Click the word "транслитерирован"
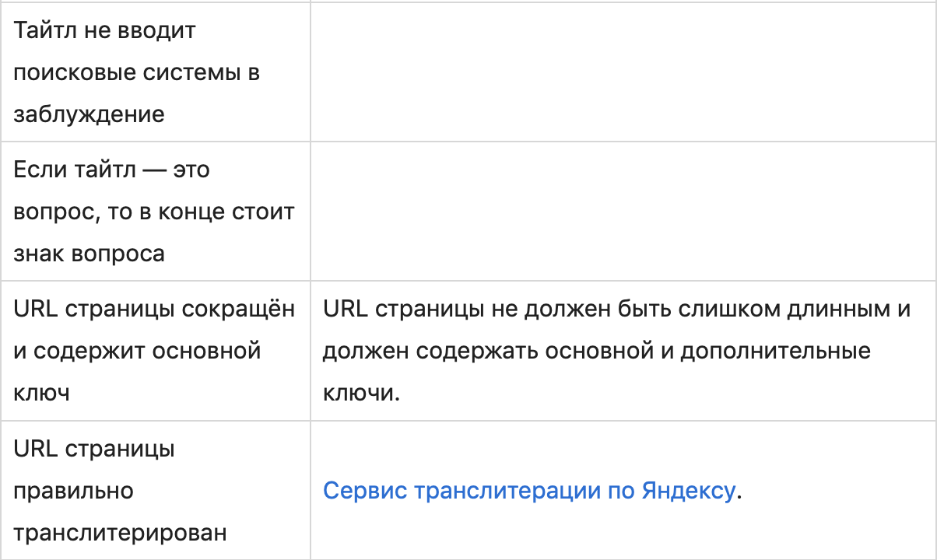The height and width of the screenshot is (560, 937). tap(121, 534)
